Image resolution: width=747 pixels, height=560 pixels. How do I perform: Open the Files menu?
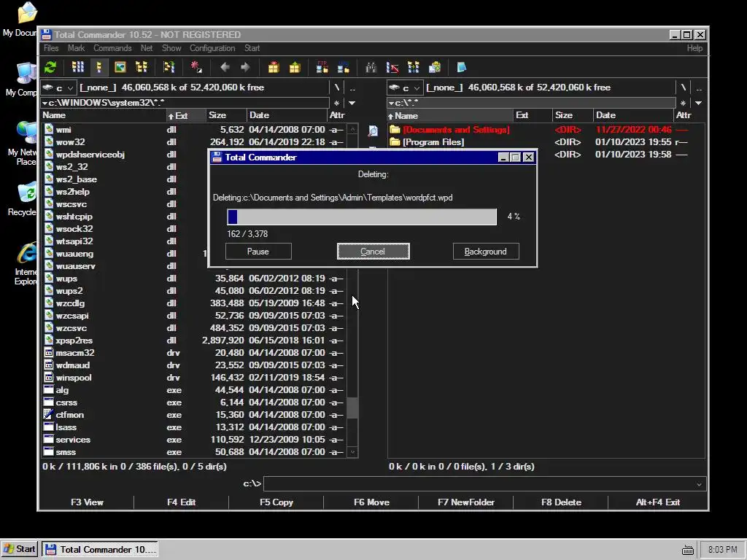pyautogui.click(x=51, y=48)
